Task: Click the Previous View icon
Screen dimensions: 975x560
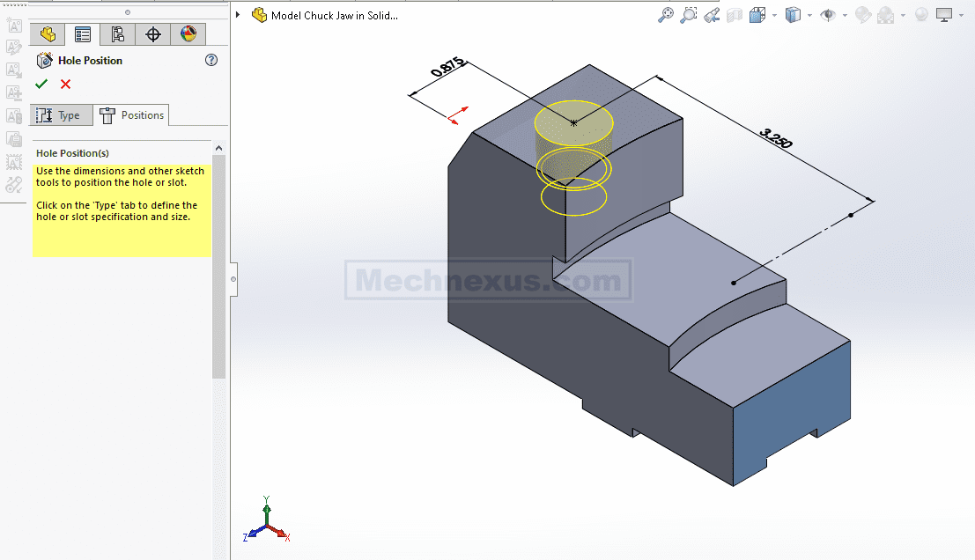Action: pos(712,15)
